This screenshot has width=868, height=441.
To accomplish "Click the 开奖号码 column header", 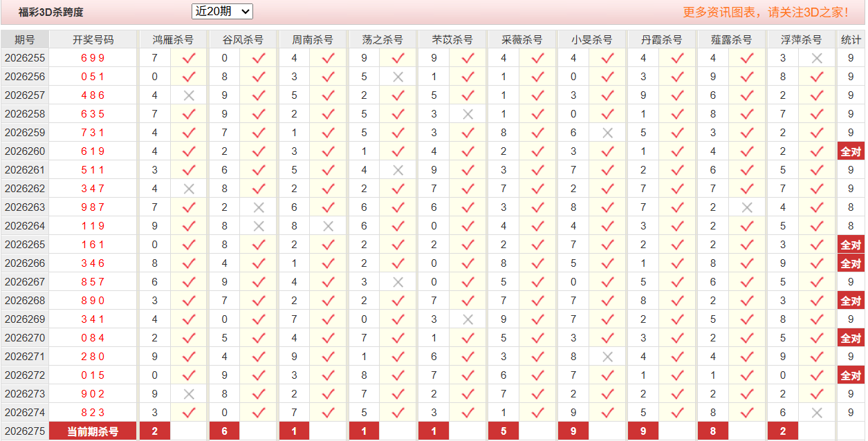I will coord(93,39).
